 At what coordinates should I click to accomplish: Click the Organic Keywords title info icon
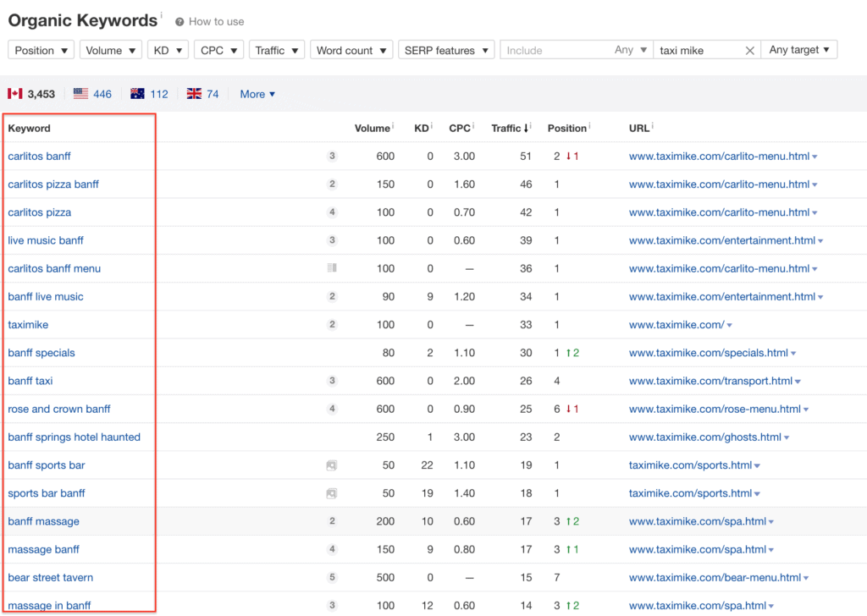click(161, 14)
